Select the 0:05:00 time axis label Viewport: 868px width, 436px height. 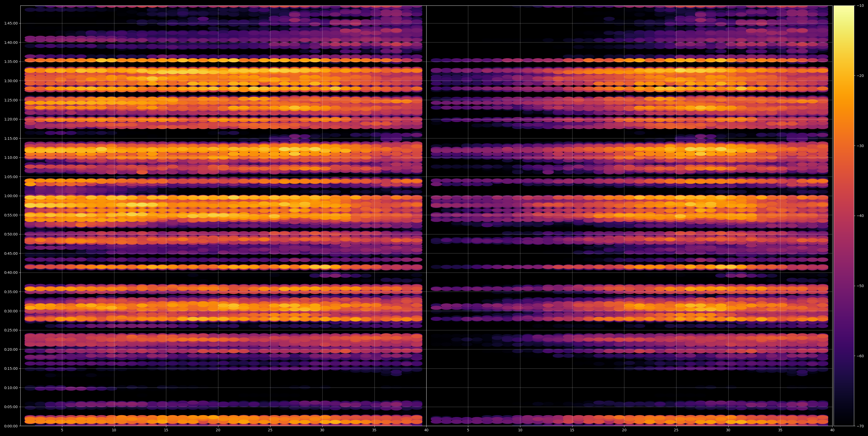click(x=11, y=407)
